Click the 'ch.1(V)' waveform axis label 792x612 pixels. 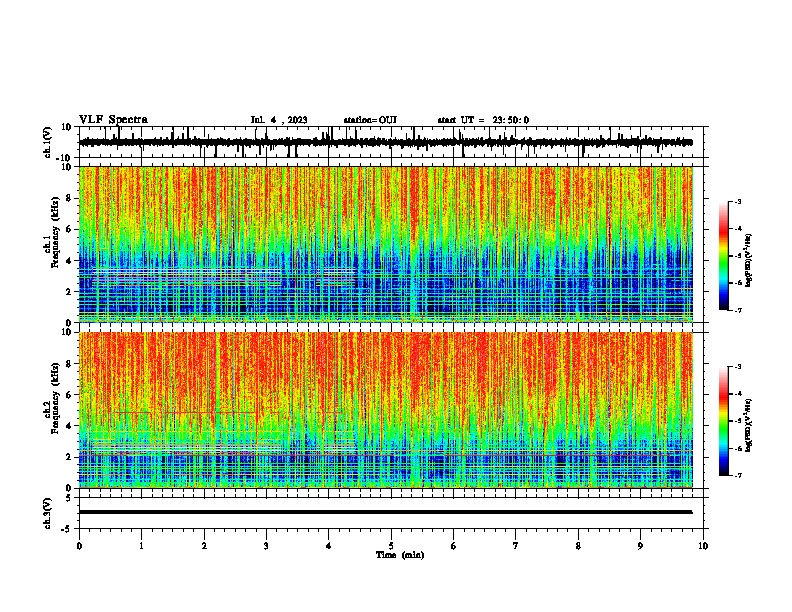point(48,142)
